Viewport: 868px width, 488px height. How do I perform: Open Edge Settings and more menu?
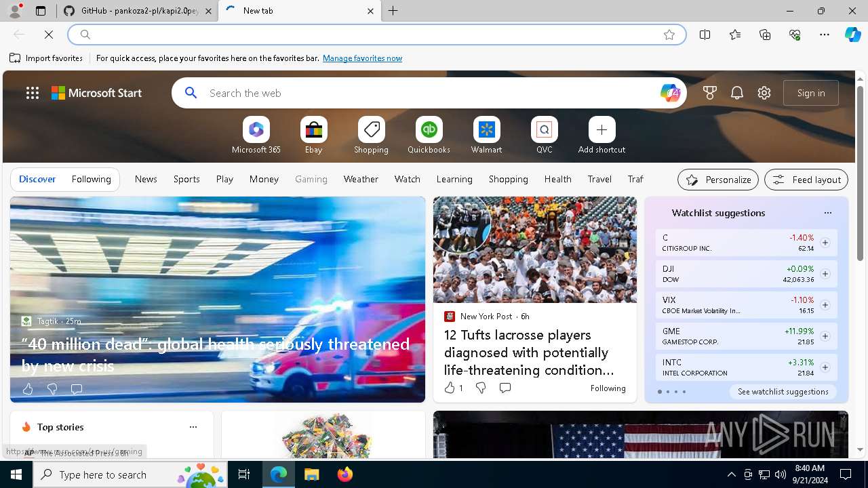825,35
